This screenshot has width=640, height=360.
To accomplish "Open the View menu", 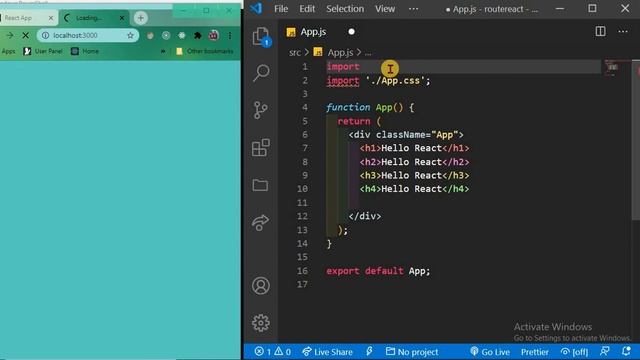I will pos(385,9).
